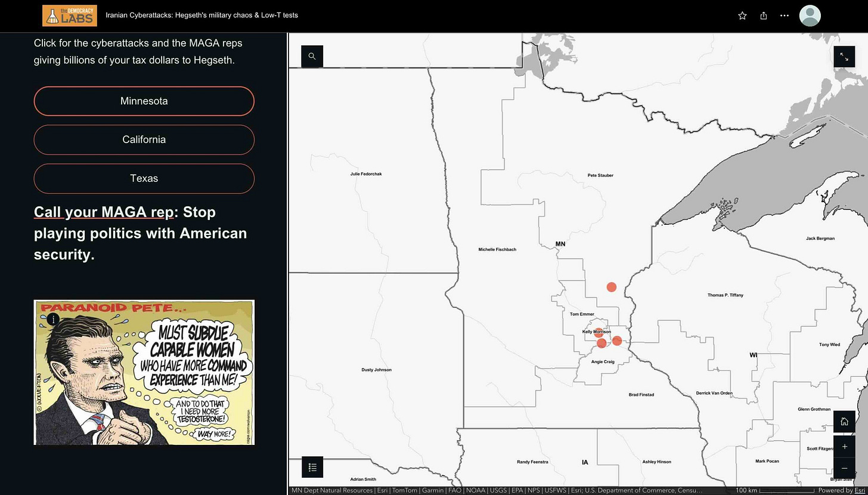This screenshot has width=868, height=495.
Task: Click the orange dot on Kelly Morrison label
Action: [599, 333]
